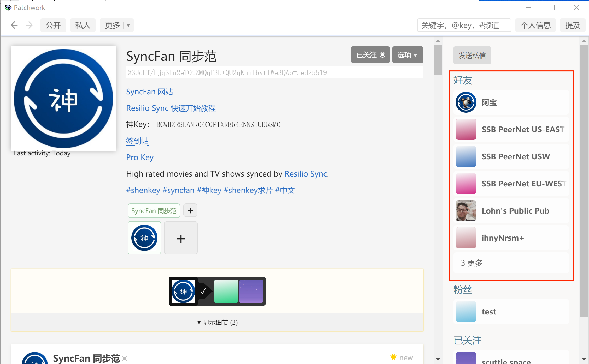Go back with the left arrow
Image resolution: width=589 pixels, height=364 pixels.
[14, 25]
